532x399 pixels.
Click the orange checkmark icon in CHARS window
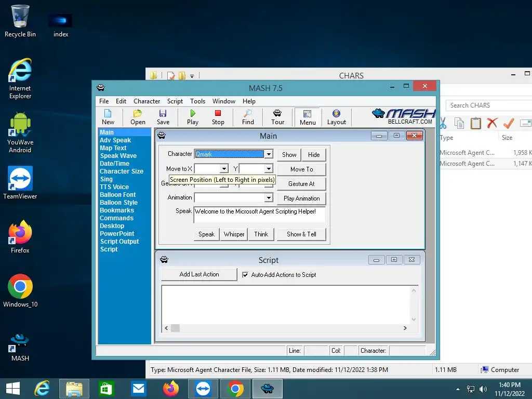pyautogui.click(x=509, y=123)
